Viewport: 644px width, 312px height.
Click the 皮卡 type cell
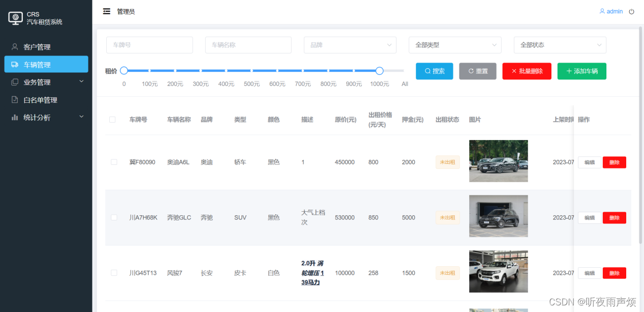pos(240,273)
